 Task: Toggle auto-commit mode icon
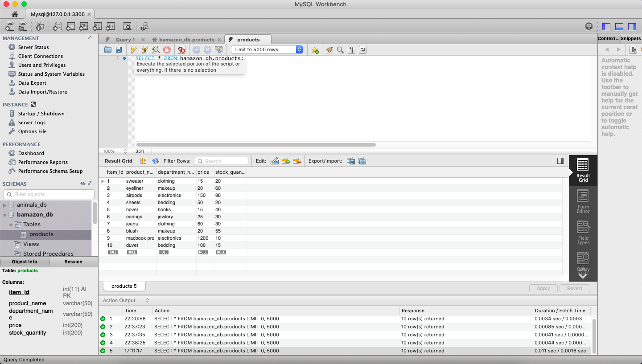pyautogui.click(x=218, y=50)
